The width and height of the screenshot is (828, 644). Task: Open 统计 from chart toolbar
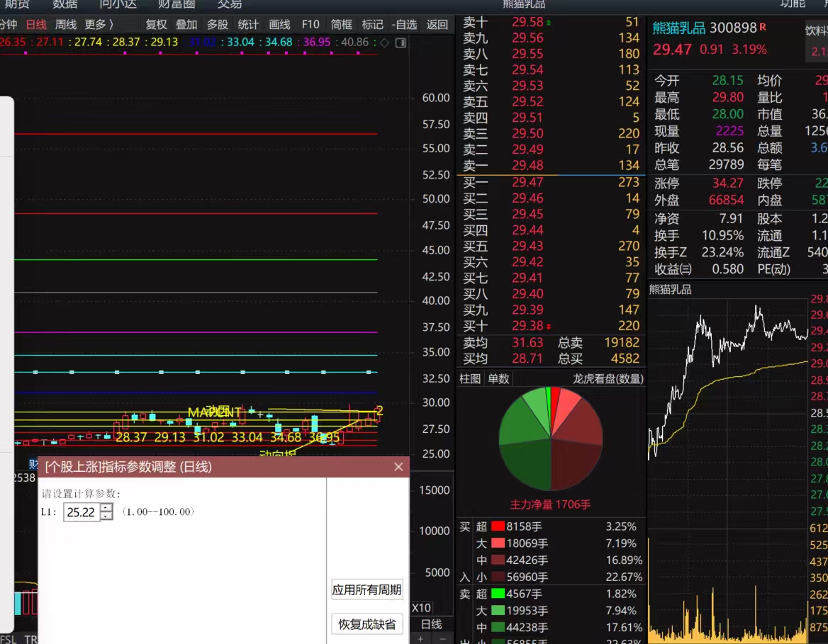(248, 24)
